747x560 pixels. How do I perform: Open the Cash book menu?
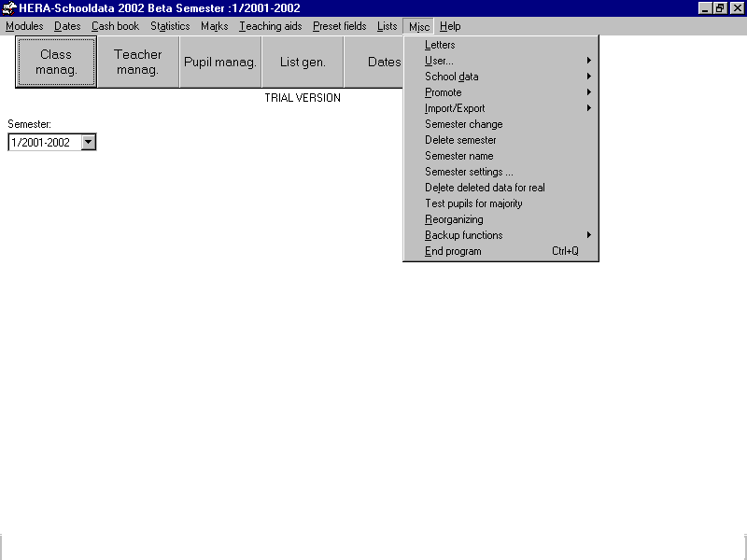tap(115, 26)
